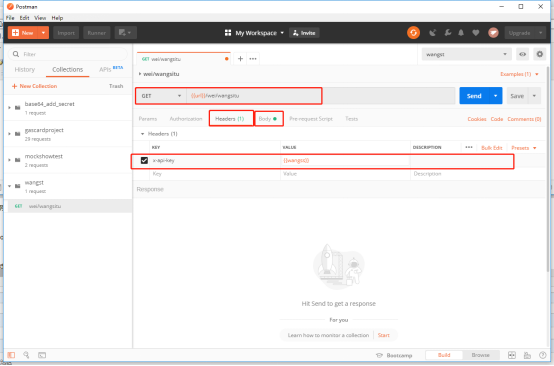
Task: Click the request URL input field
Action: (320, 96)
